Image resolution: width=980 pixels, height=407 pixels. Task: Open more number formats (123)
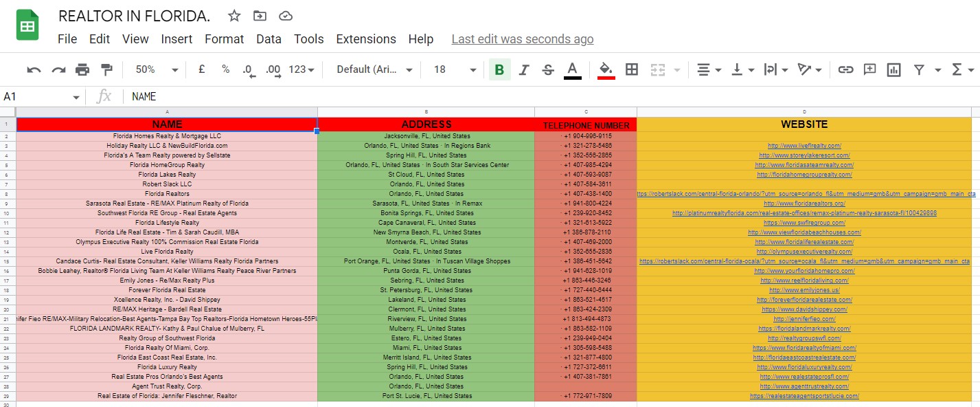(301, 69)
